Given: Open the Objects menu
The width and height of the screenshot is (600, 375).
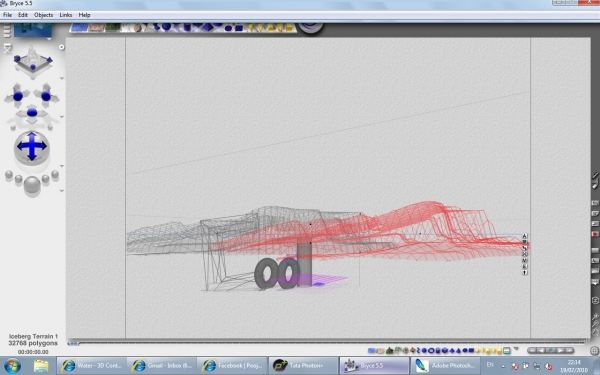Looking at the screenshot, I should pos(43,15).
